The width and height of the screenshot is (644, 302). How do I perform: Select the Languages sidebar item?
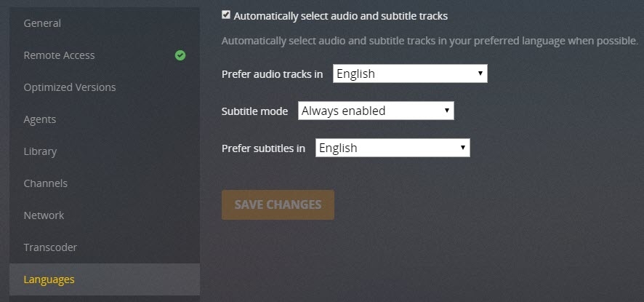click(x=49, y=279)
